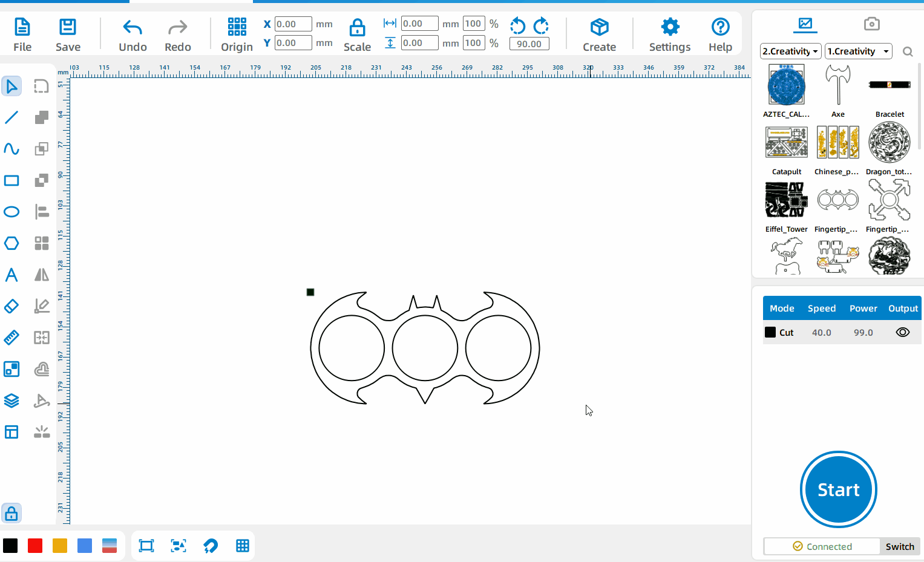Open the layout template tool
924x562 pixels.
click(x=11, y=432)
